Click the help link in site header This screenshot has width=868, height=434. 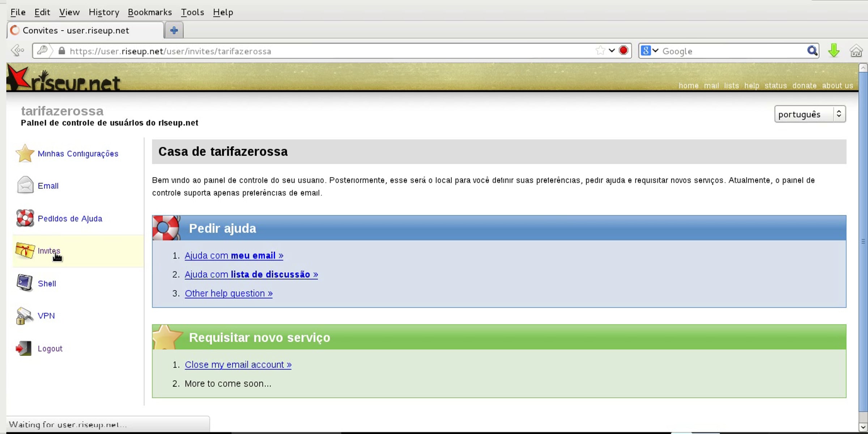pos(752,86)
